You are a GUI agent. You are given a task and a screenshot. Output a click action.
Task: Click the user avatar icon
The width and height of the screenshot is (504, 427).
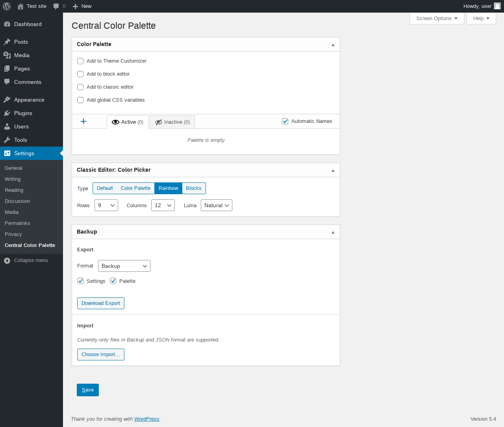click(497, 6)
